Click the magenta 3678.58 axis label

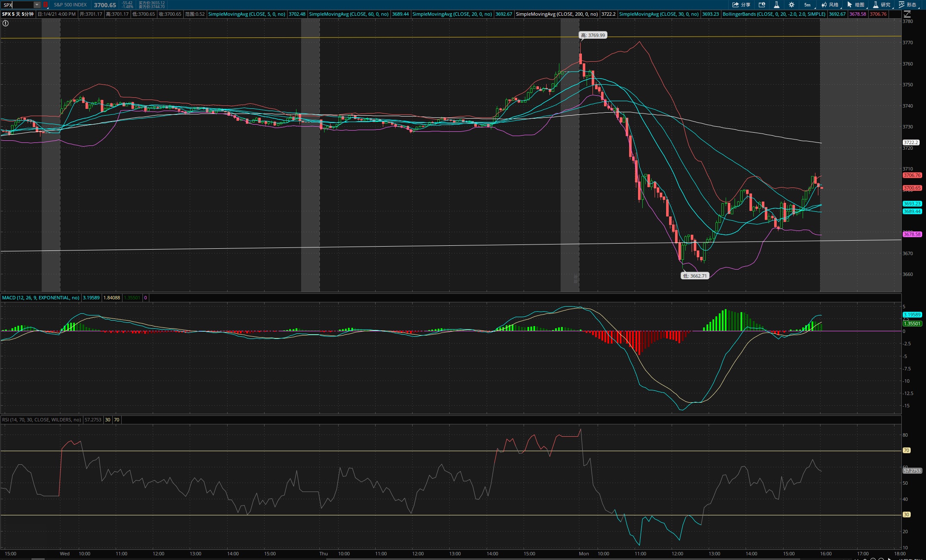(912, 234)
